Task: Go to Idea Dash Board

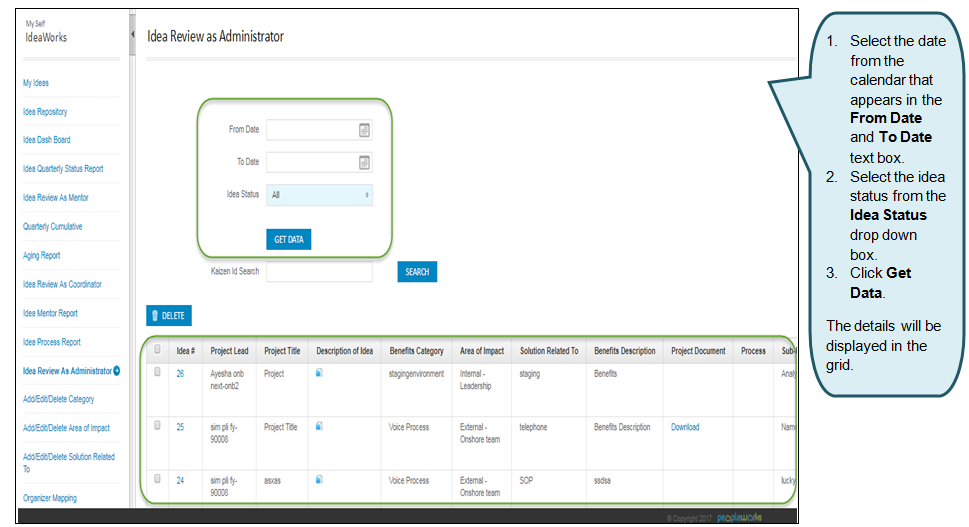Action: 47,140
